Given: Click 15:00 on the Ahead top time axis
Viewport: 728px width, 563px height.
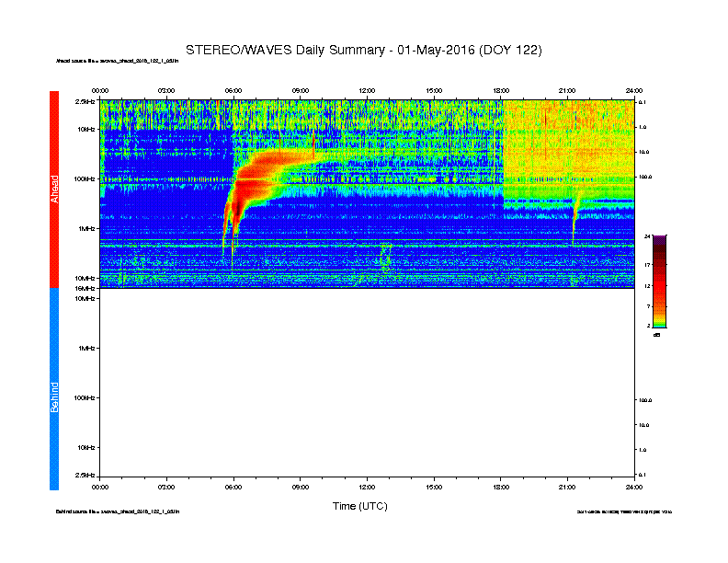Looking at the screenshot, I should click(434, 90).
